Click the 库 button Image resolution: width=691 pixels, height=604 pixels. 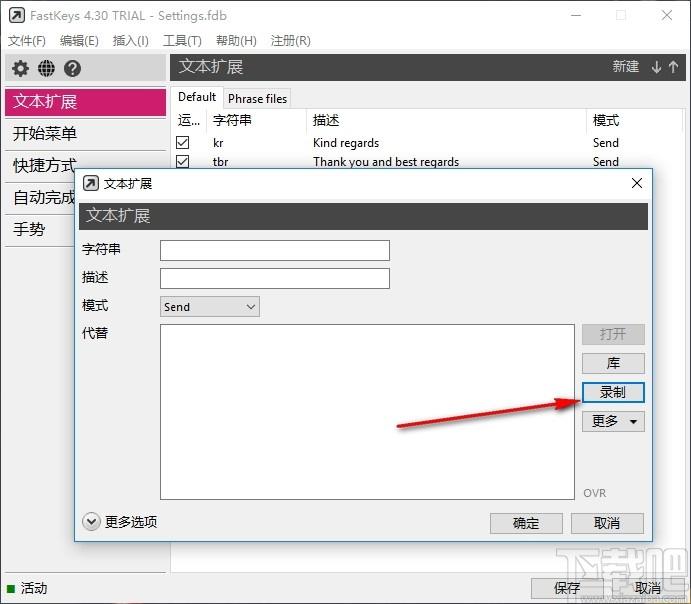[613, 363]
